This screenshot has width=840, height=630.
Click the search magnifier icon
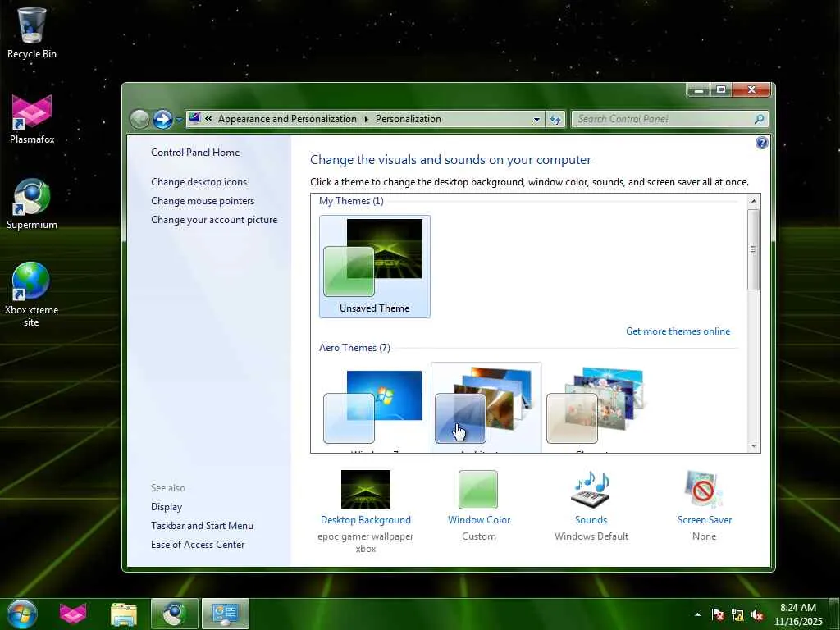point(759,119)
